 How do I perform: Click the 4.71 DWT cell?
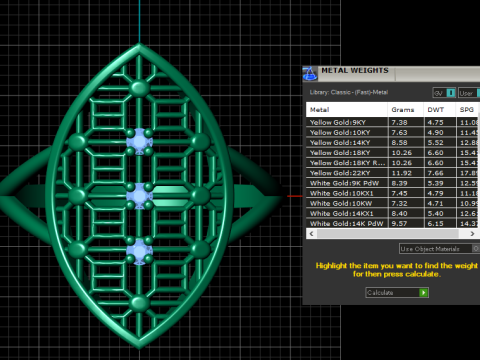pos(440,203)
